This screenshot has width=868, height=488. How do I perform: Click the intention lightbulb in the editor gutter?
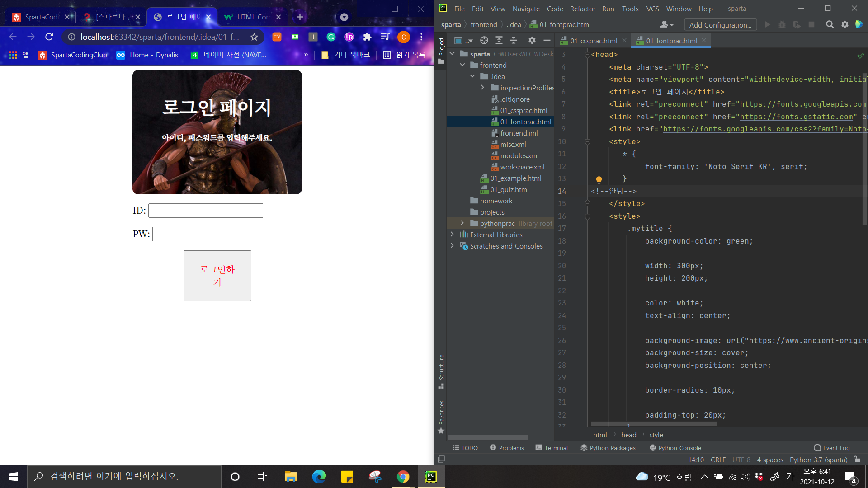(599, 180)
